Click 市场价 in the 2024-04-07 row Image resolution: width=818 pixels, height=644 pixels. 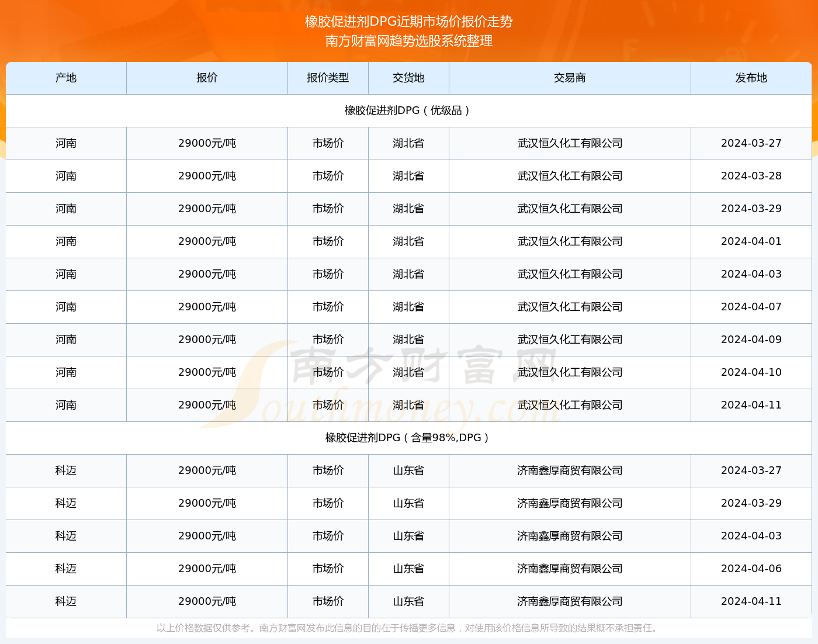click(x=328, y=307)
